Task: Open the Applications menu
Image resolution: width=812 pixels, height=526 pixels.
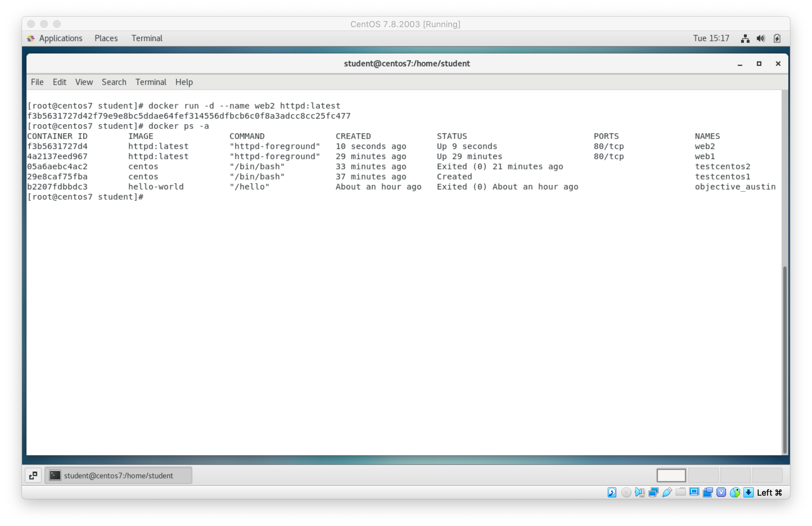Action: [x=60, y=38]
